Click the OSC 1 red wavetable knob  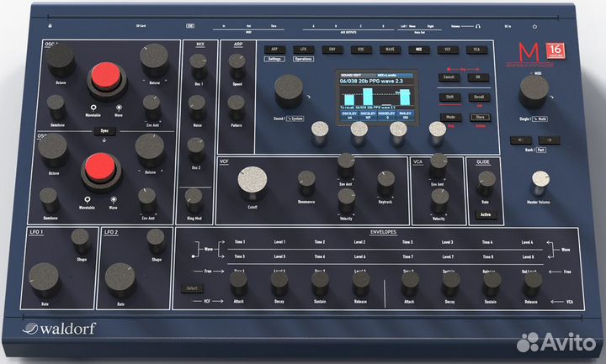(x=106, y=76)
